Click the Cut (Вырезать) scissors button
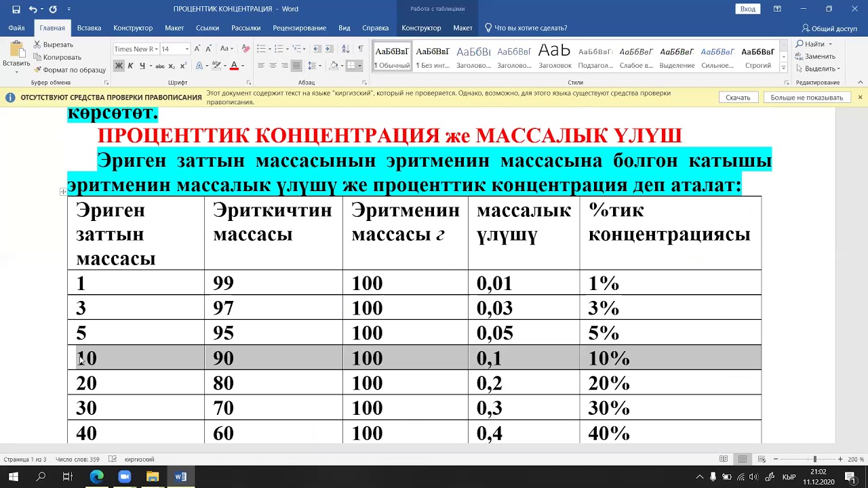Screen dimensions: 868x488 [x=54, y=45]
